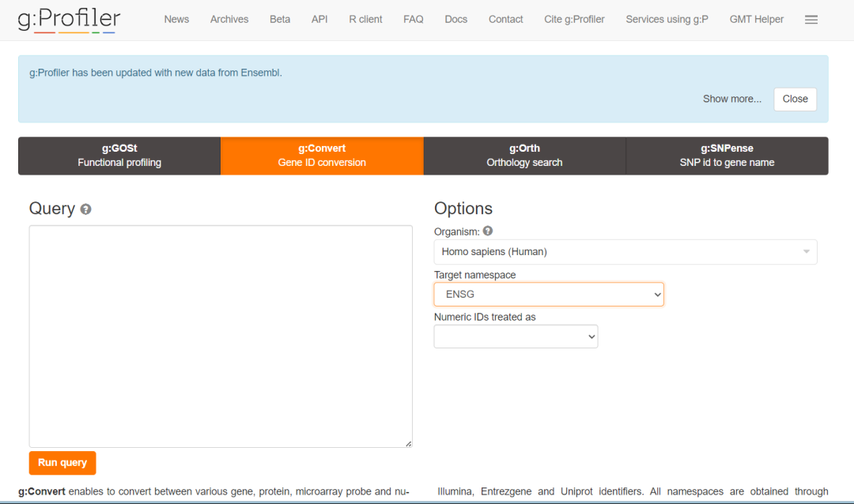Open the API page
The height and width of the screenshot is (504, 854).
[x=319, y=20]
